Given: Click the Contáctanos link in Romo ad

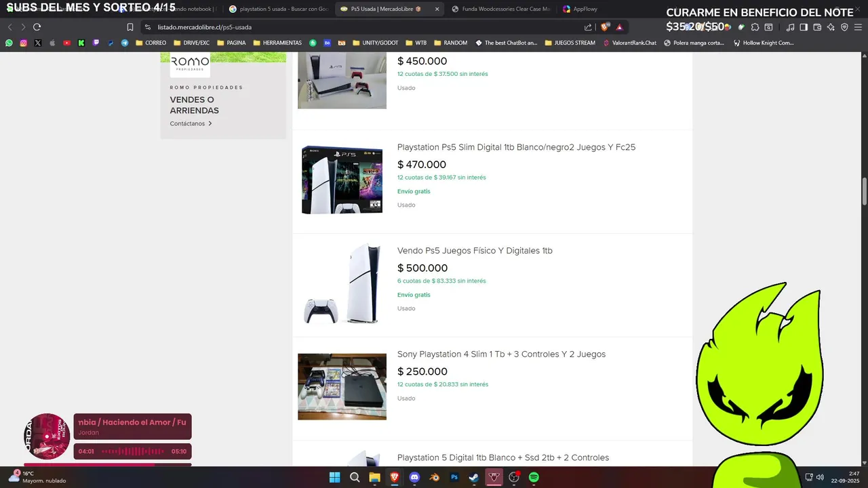Looking at the screenshot, I should (x=191, y=123).
